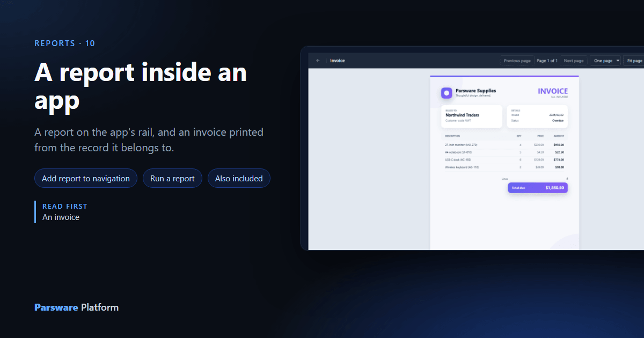Click the "$774.00" amount

coord(559,160)
